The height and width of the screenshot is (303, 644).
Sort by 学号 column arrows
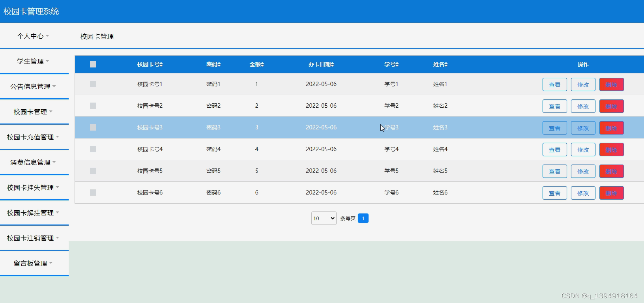397,64
